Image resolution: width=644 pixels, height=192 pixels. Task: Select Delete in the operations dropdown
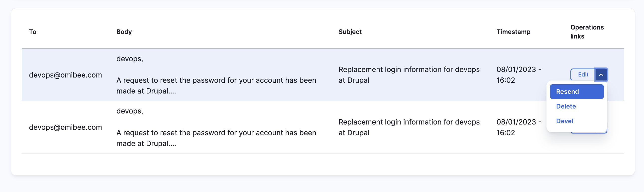pyautogui.click(x=566, y=106)
